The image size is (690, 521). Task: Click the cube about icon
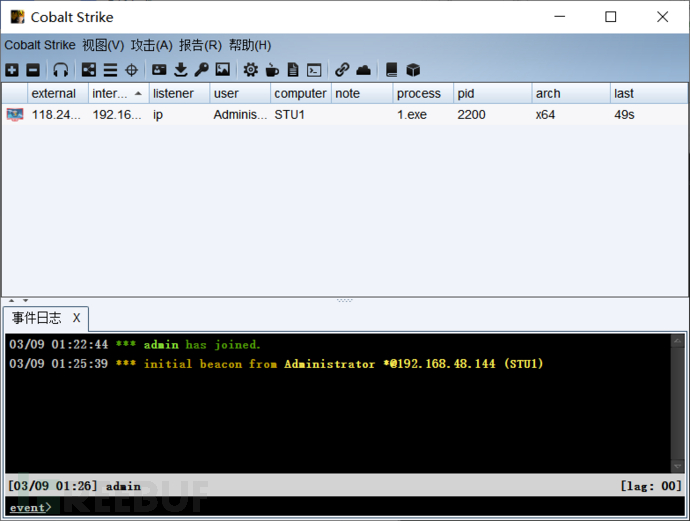[x=413, y=70]
